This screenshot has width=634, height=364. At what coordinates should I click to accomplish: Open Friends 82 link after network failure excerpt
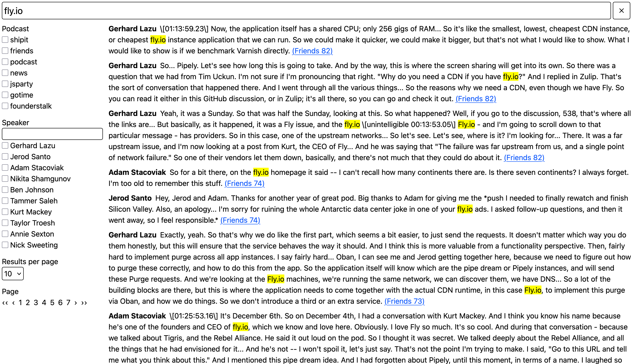(x=524, y=158)
